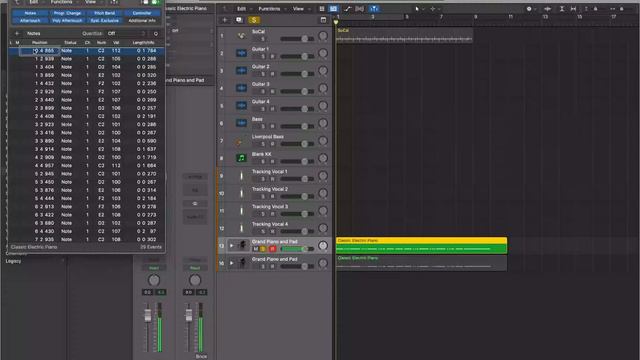Viewport: 640px width, 360px height.
Task: Click the plus icon beside Notes in event list
Action: [17, 33]
